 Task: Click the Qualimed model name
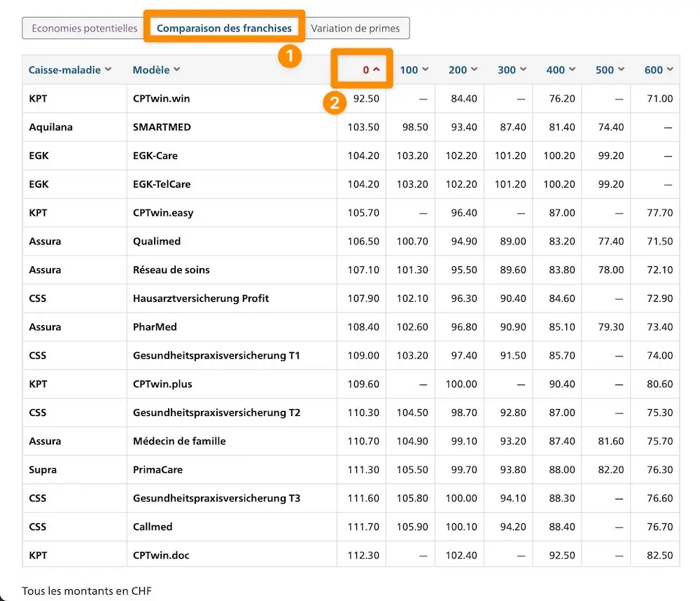[157, 241]
